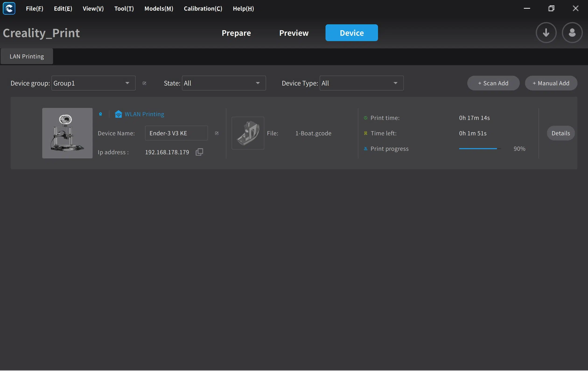Close the Creality Print window
The width and height of the screenshot is (588, 371).
point(576,9)
